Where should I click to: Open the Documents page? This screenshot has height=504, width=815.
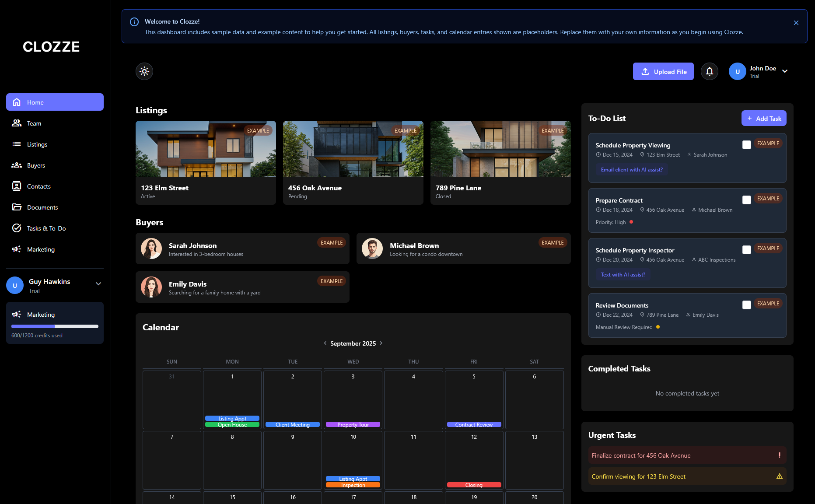coord(55,207)
